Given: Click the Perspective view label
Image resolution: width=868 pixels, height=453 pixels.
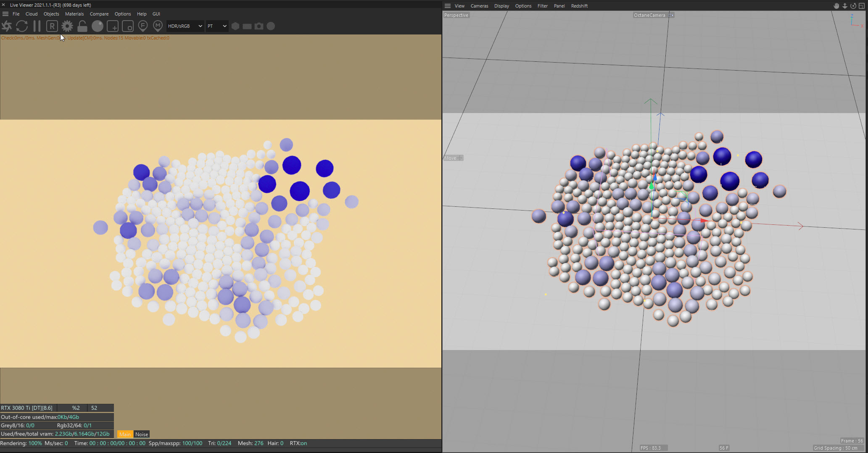Looking at the screenshot, I should point(456,15).
